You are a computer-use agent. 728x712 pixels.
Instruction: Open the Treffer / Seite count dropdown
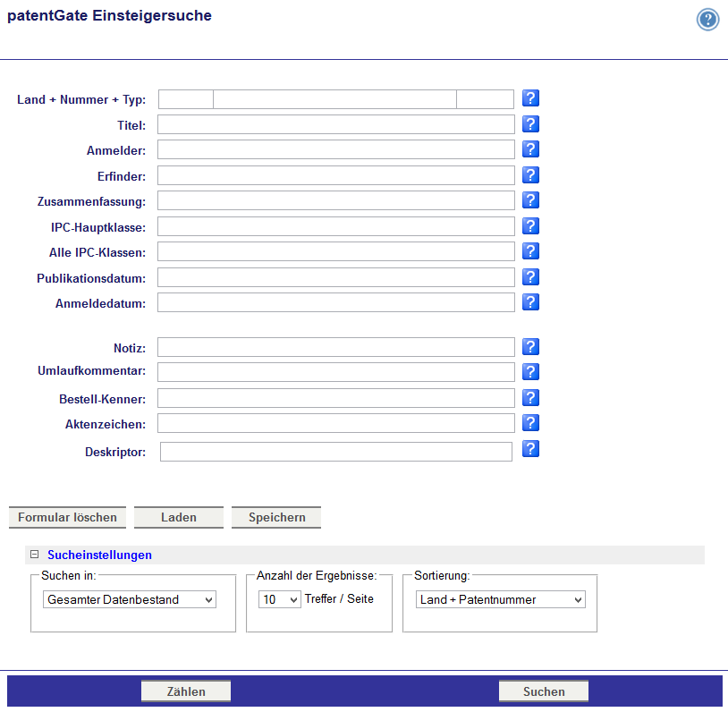pyautogui.click(x=280, y=599)
